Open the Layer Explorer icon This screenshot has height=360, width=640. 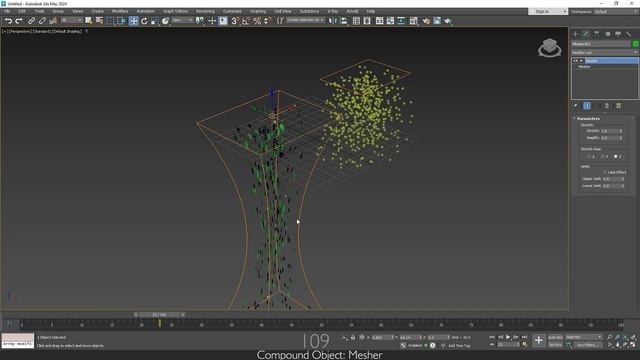point(367,20)
